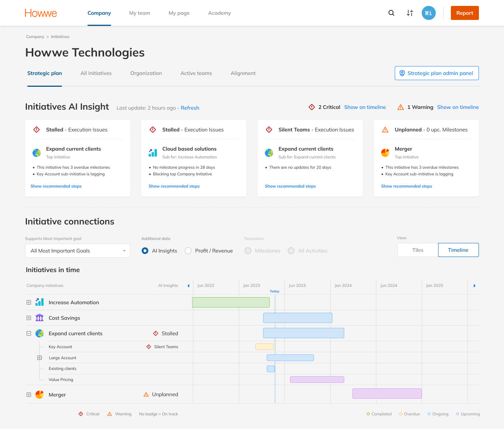The width and height of the screenshot is (504, 429).
Task: Click purple Merger upcoming bar
Action: tap(387, 394)
